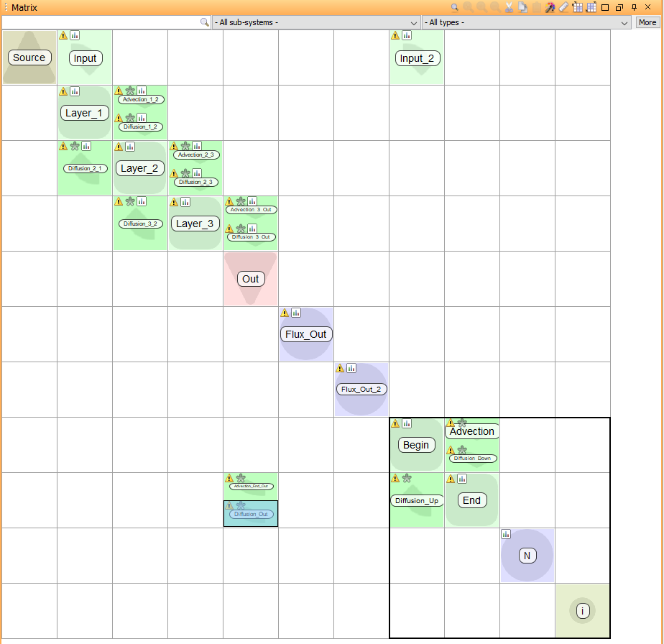Select the Source block
664x644 pixels.
29,57
